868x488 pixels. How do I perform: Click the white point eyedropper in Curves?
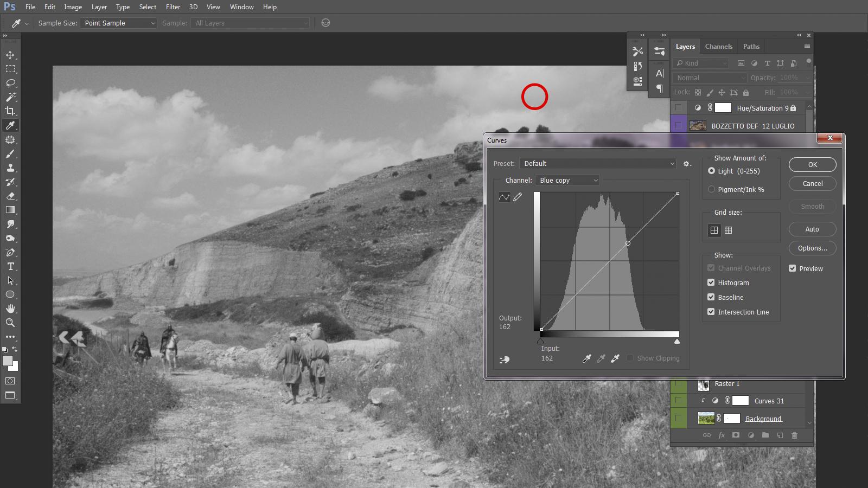(x=615, y=358)
